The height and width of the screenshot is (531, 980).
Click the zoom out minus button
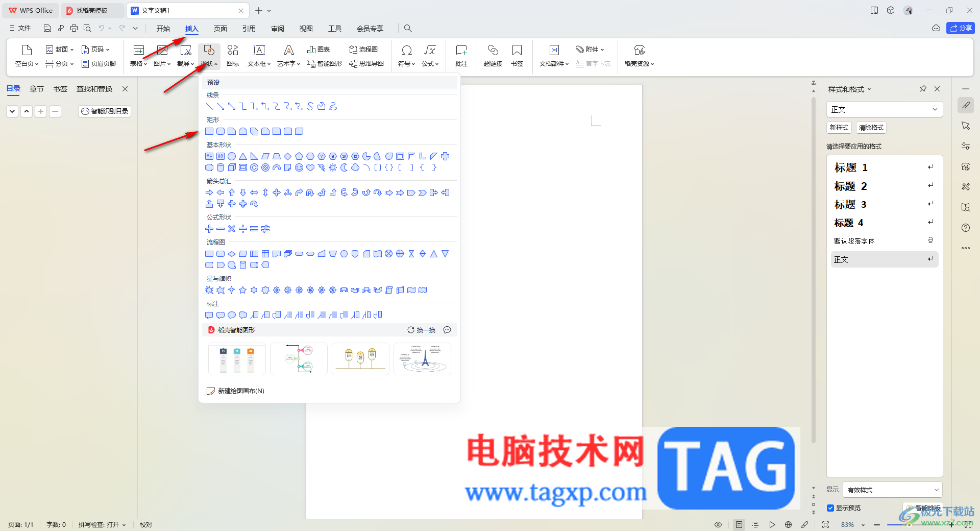(x=877, y=525)
